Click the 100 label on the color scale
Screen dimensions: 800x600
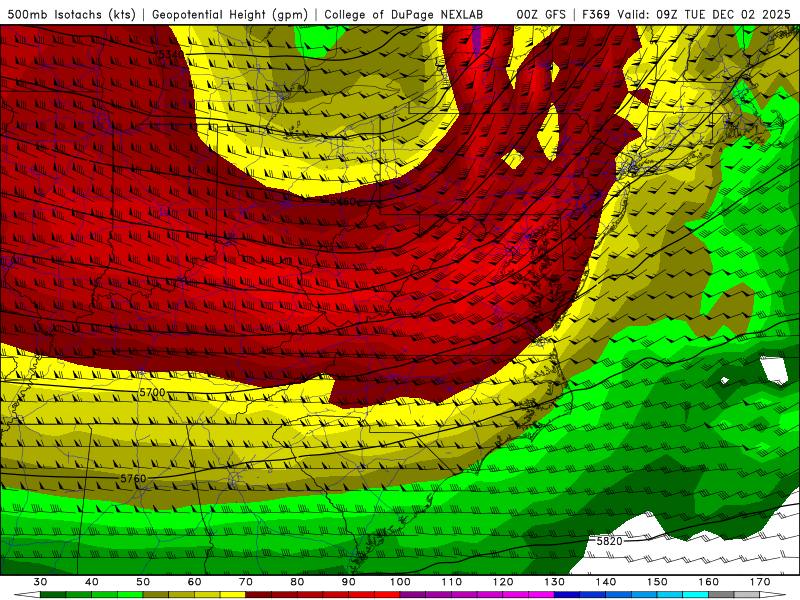click(400, 582)
